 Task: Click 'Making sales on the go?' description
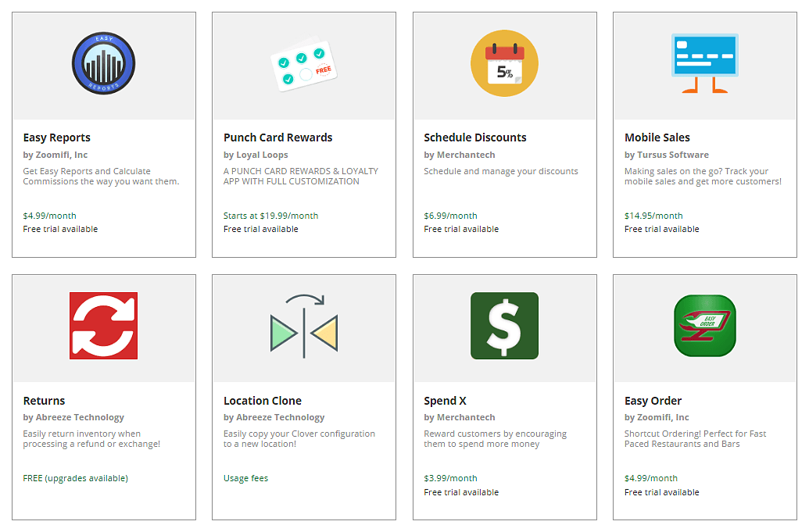coord(703,177)
